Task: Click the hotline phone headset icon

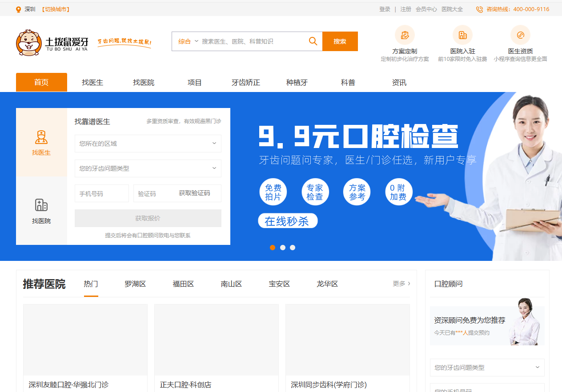Action: (x=479, y=9)
